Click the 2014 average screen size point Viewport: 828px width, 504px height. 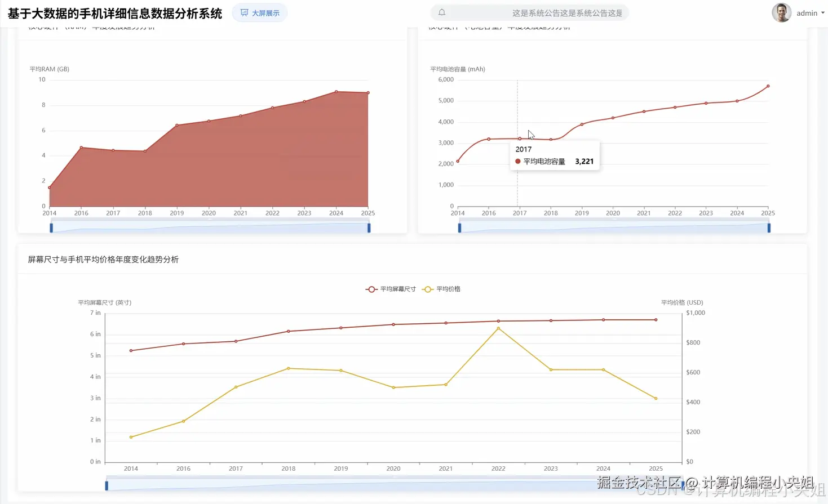click(x=131, y=351)
